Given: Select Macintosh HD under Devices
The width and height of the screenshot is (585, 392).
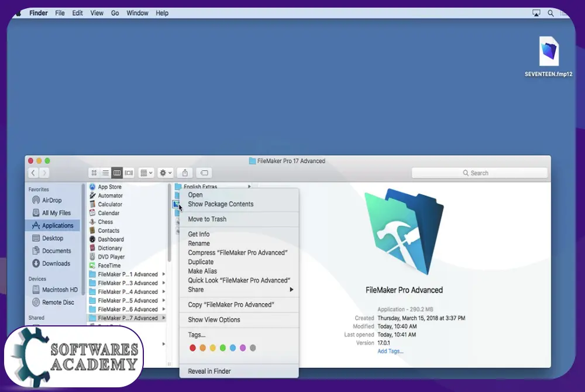Looking at the screenshot, I should click(55, 290).
